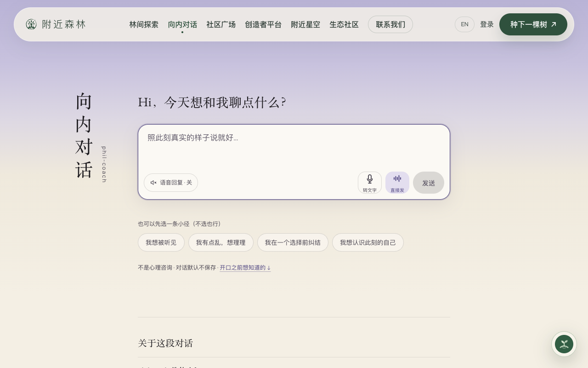Click the 种下一棵树 button
The height and width of the screenshot is (368, 588).
point(533,24)
